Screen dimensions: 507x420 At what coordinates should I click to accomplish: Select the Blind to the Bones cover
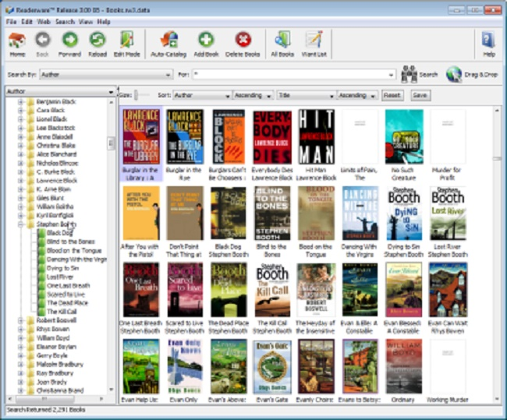[x=272, y=214]
